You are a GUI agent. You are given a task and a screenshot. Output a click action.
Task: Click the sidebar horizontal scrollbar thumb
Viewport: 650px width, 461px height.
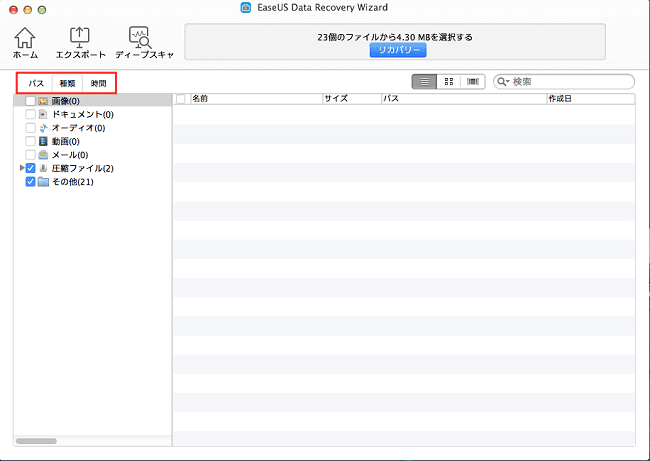pos(36,441)
